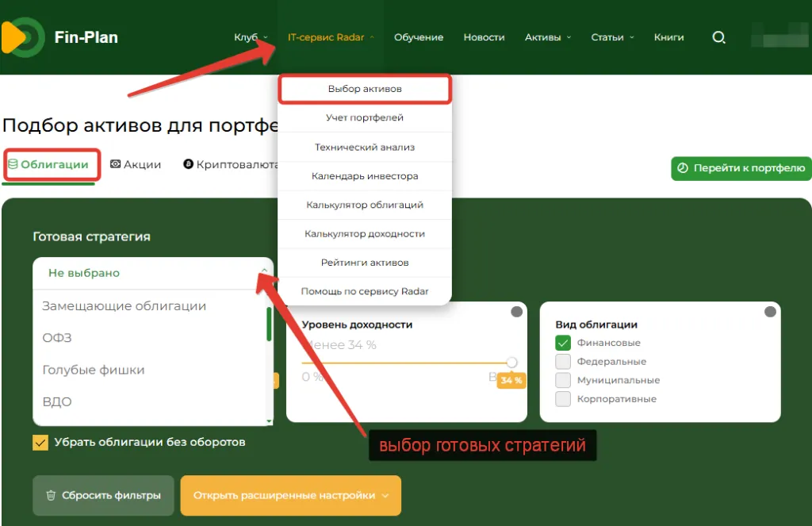Viewport: 812px width, 526px height.
Task: Click the Сбросить фильтры button
Action: point(103,495)
